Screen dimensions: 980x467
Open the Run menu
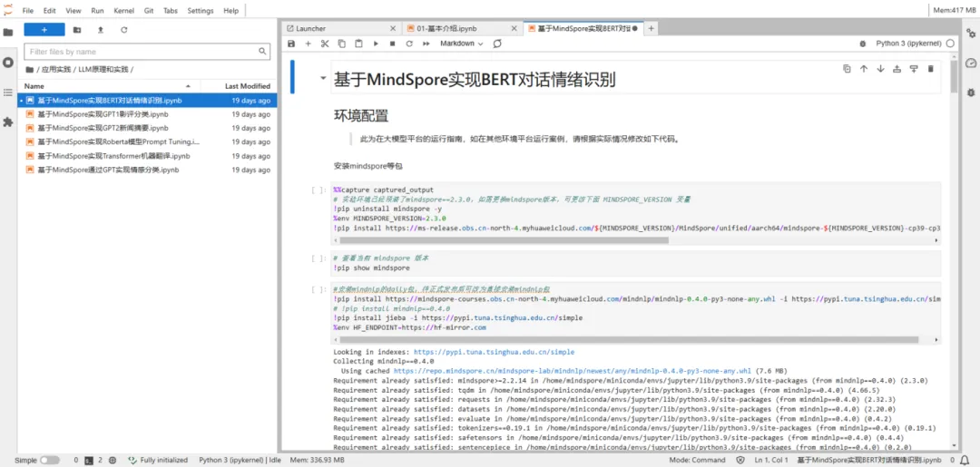pyautogui.click(x=97, y=11)
